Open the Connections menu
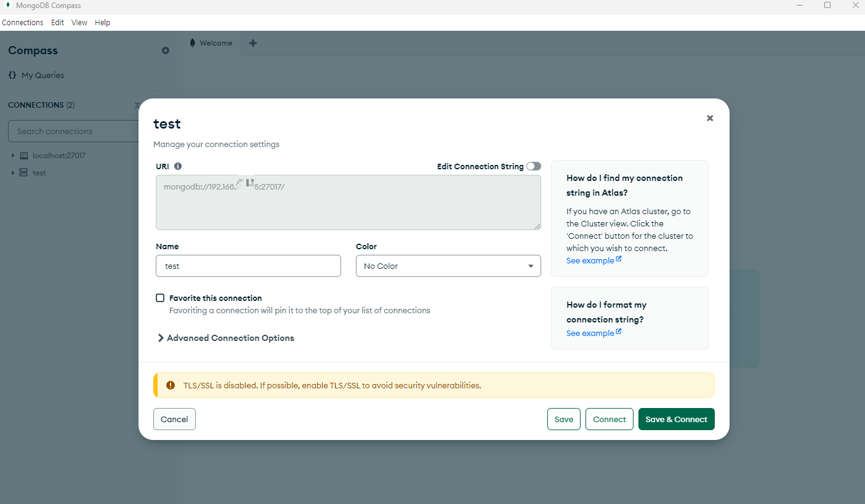Image resolution: width=865 pixels, height=504 pixels. pyautogui.click(x=23, y=23)
